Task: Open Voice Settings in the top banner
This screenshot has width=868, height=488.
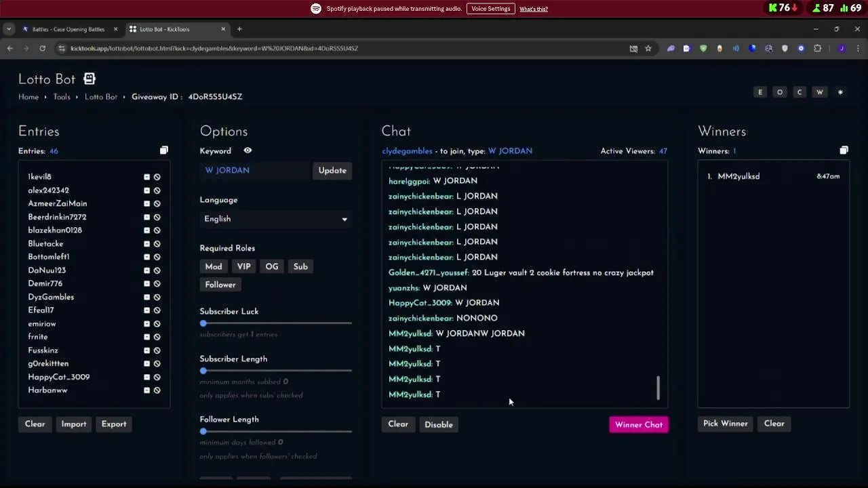Action: pyautogui.click(x=490, y=9)
